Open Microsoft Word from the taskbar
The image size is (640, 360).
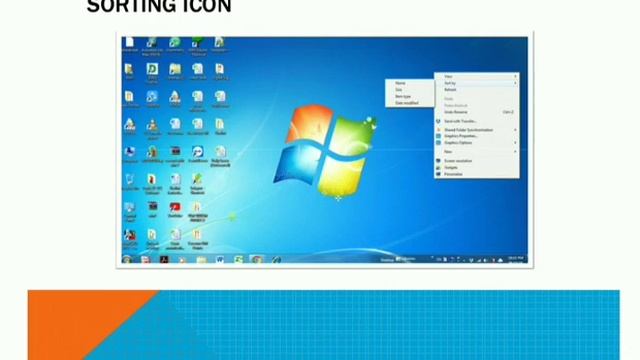pos(220,259)
